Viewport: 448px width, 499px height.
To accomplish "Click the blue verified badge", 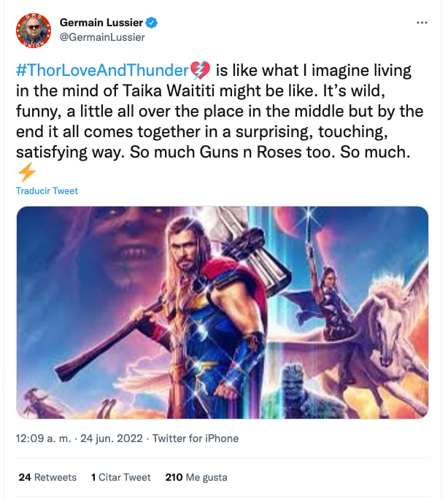I will tap(152, 23).
